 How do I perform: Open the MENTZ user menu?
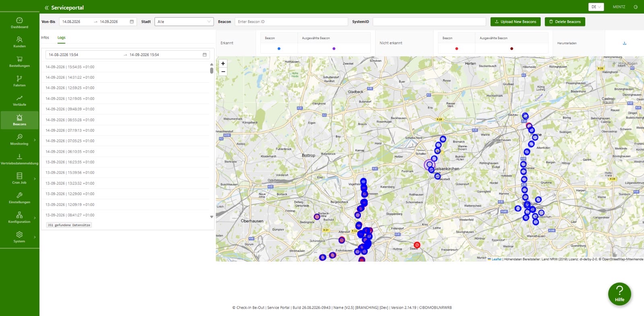tap(619, 7)
